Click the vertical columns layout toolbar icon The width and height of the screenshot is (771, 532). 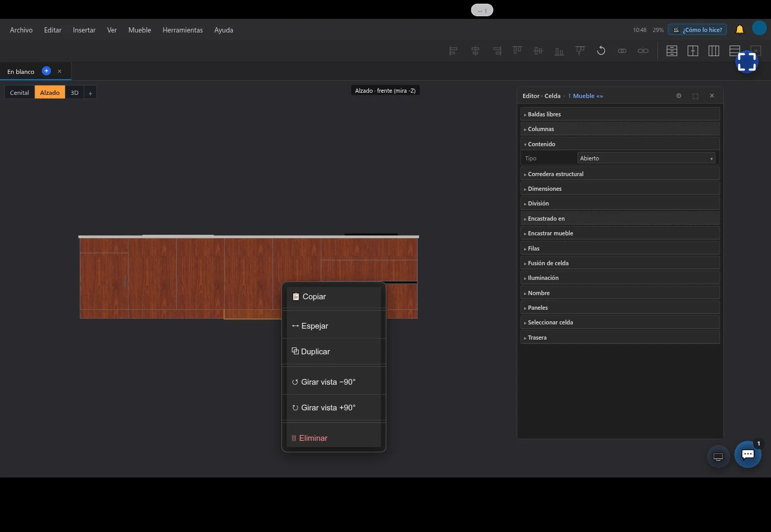point(714,51)
